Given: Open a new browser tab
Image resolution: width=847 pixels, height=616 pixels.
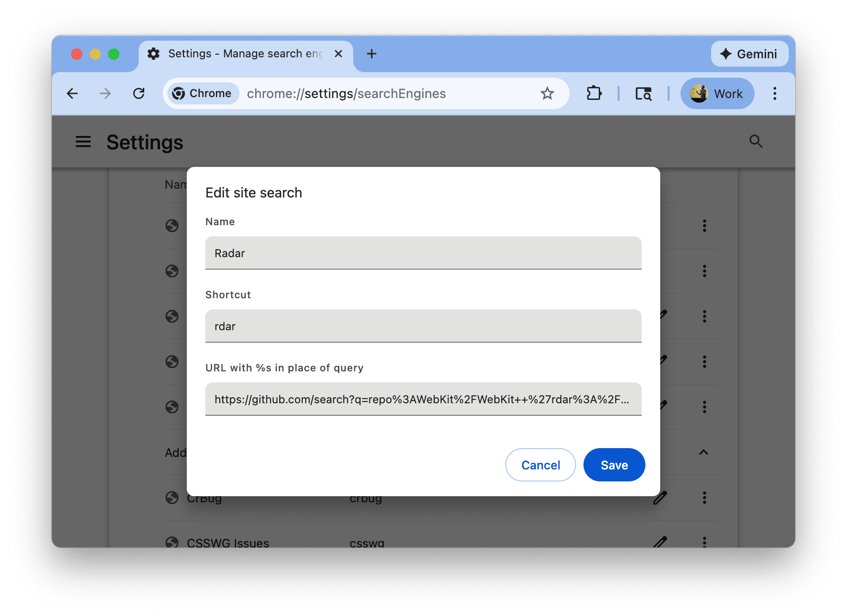Looking at the screenshot, I should pyautogui.click(x=372, y=54).
